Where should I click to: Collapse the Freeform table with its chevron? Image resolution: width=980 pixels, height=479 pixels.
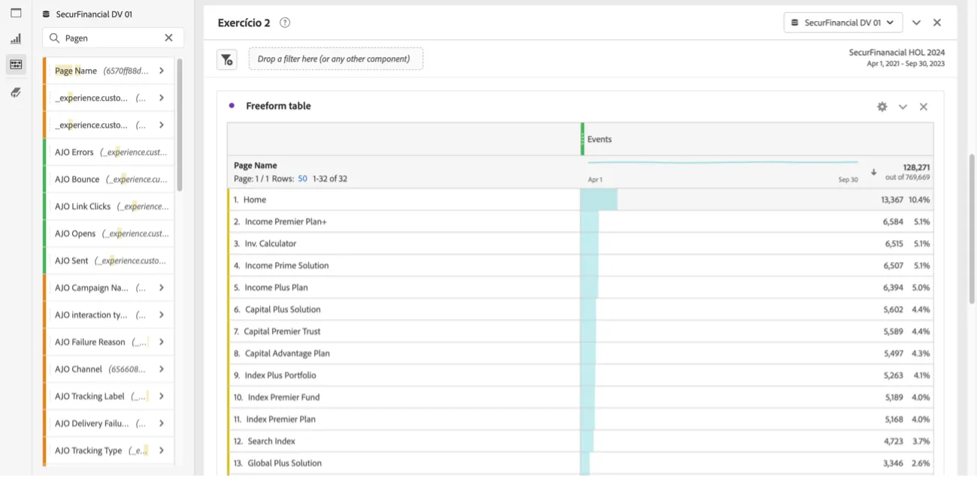pyautogui.click(x=903, y=107)
